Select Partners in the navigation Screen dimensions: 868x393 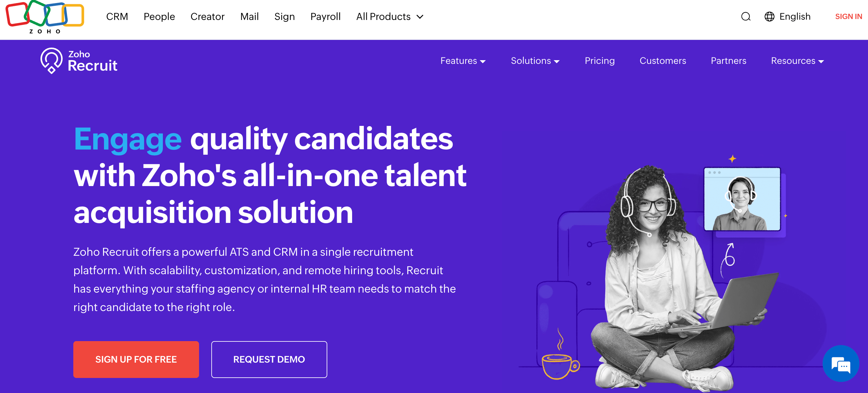[x=728, y=61]
